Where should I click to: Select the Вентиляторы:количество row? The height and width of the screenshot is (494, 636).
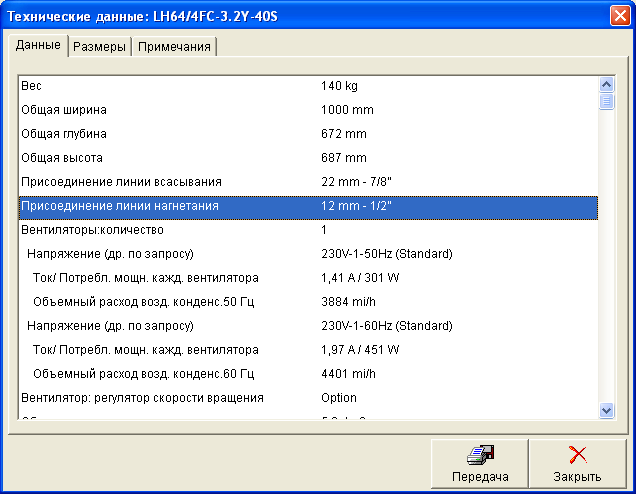pyautogui.click(x=308, y=230)
